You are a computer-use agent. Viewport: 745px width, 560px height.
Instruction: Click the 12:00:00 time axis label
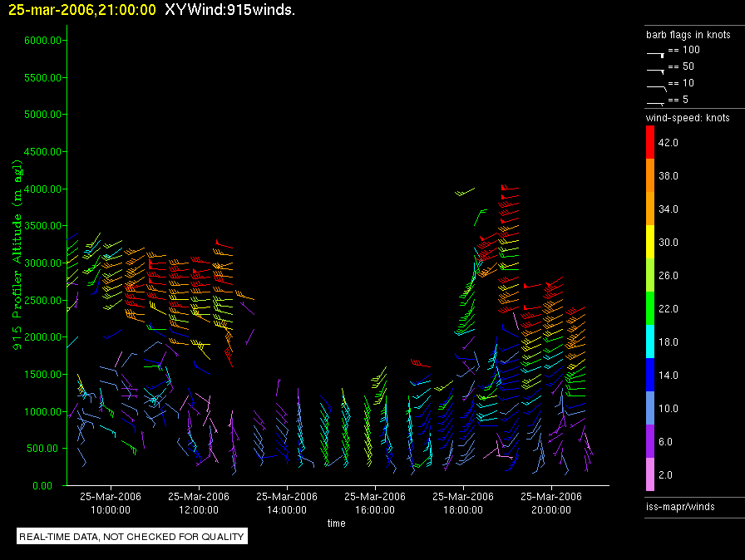pyautogui.click(x=199, y=510)
